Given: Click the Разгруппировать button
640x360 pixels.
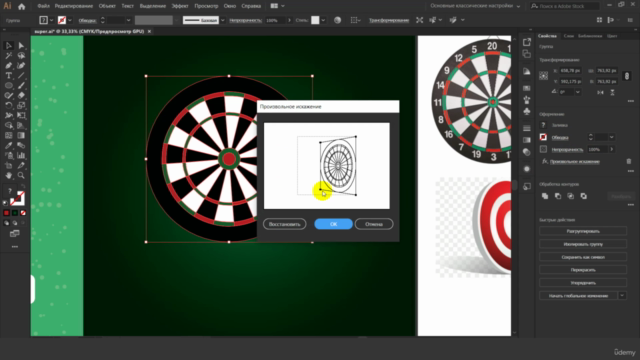Looking at the screenshot, I should (583, 231).
